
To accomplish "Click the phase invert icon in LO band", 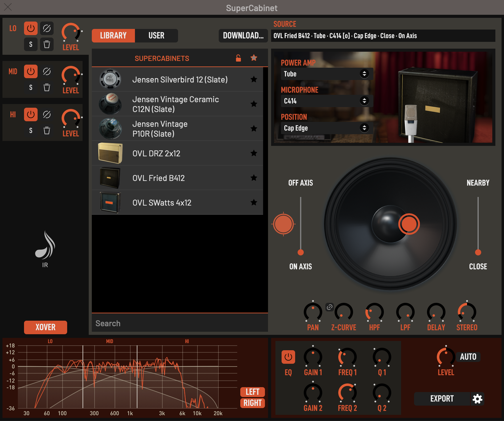I will (47, 29).
